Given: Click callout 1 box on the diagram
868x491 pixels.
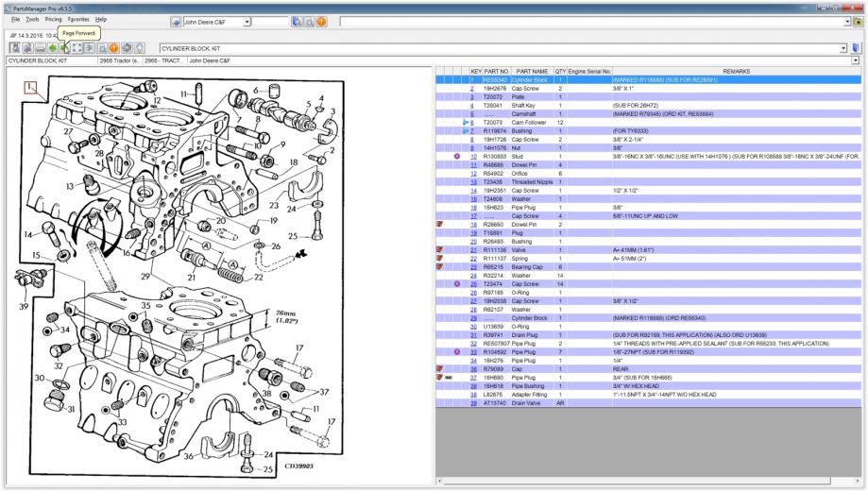Looking at the screenshot, I should point(30,87).
